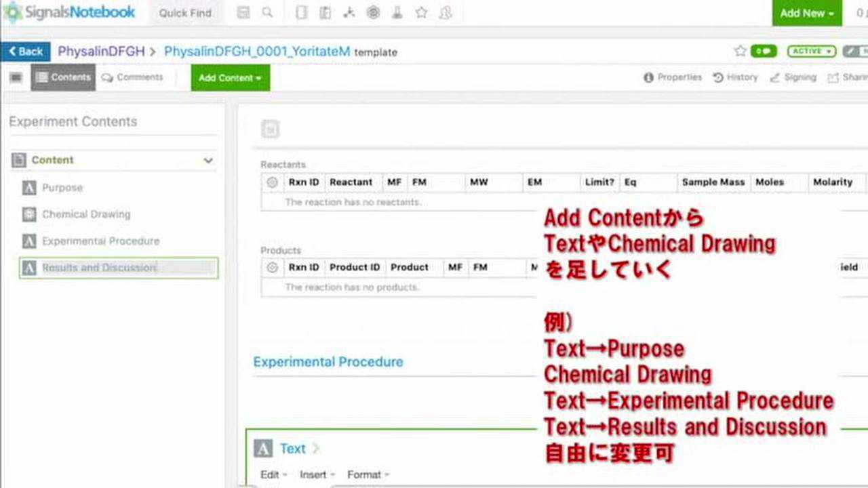Viewport: 868px width, 488px height.
Task: Open the Add Content dropdown
Action: (229, 77)
